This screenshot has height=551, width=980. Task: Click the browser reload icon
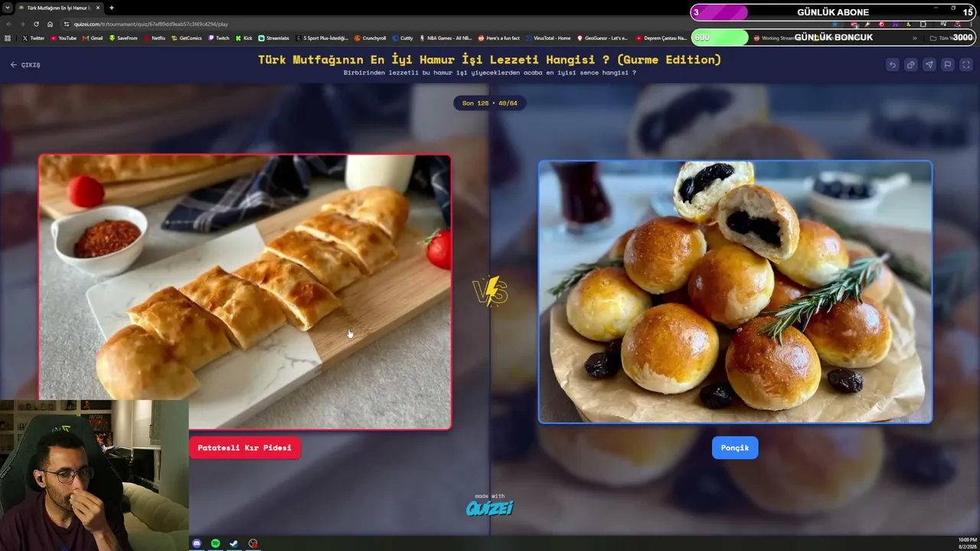tap(36, 24)
